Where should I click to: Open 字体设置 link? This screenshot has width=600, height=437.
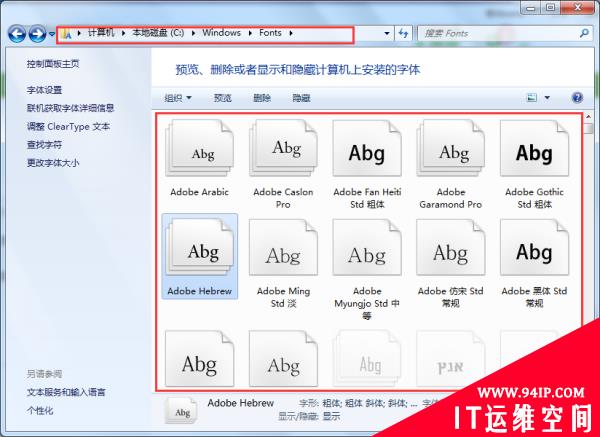44,90
